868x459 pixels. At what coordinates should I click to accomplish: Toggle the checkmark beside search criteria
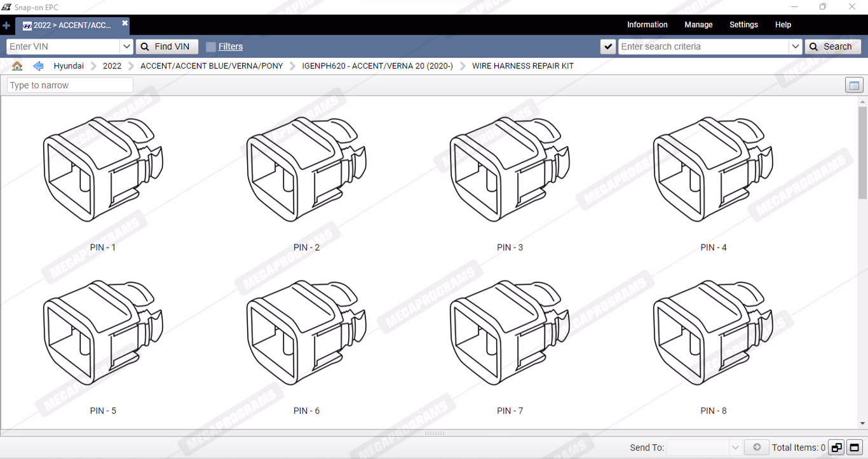click(608, 46)
